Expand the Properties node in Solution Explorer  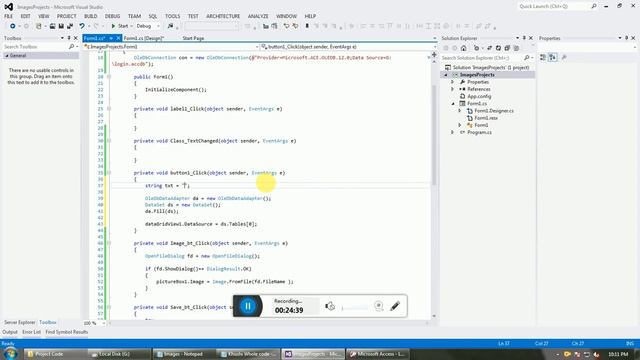click(452, 82)
